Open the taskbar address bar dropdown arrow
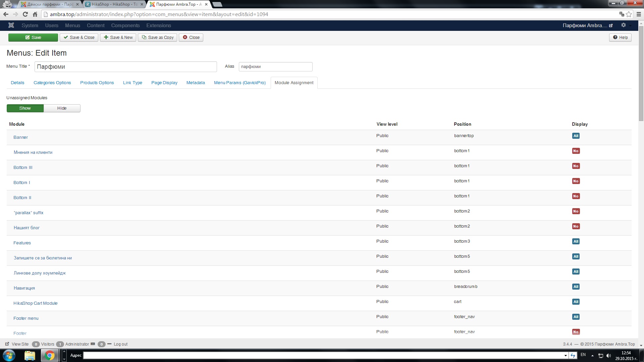The width and height of the screenshot is (644, 362). pos(566,356)
